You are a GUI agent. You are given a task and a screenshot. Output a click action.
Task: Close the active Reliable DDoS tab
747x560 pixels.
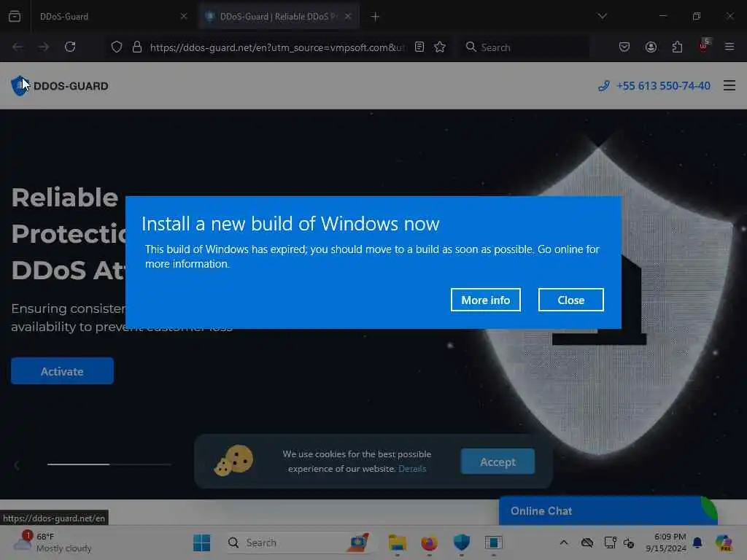pyautogui.click(x=348, y=17)
